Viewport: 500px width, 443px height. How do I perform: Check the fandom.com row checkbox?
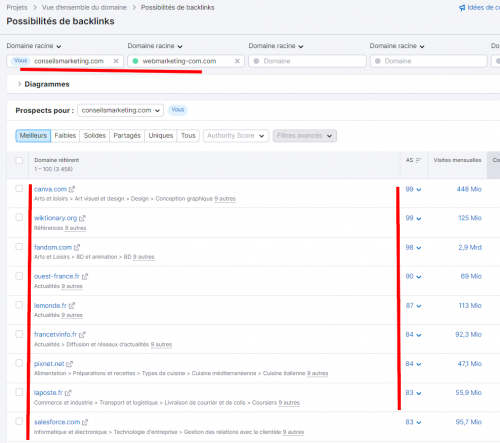(19, 247)
